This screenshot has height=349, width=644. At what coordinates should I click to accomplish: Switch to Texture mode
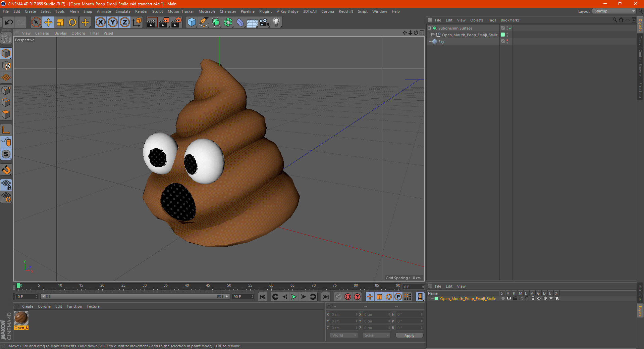coord(6,66)
